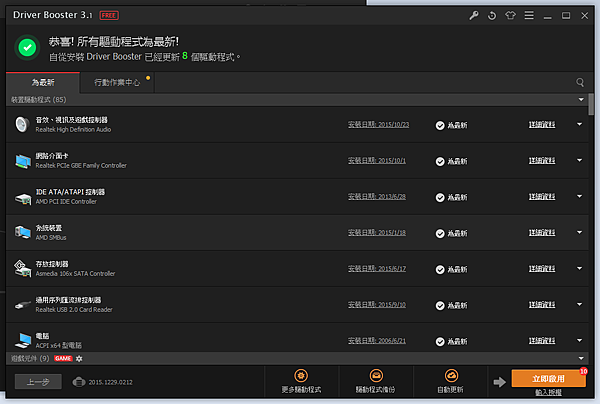Open details link for AMD PCI IDE Controller
The image size is (600, 404).
[x=542, y=197]
